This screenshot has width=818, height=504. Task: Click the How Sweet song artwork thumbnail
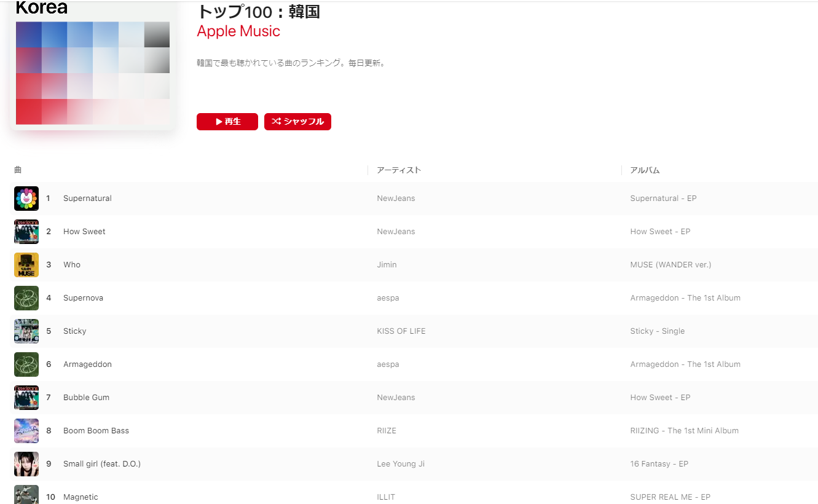pyautogui.click(x=26, y=232)
